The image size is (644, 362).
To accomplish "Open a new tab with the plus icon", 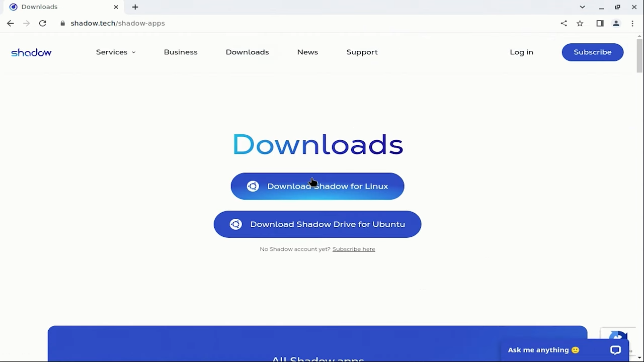I will (x=135, y=7).
